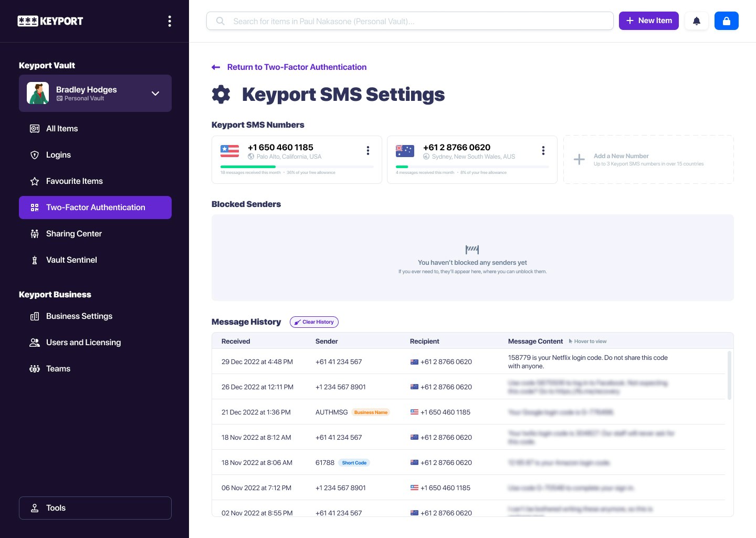Open the options menu for +61 2 8766 0620
Viewport: 756px width, 538px height.
[x=543, y=151]
